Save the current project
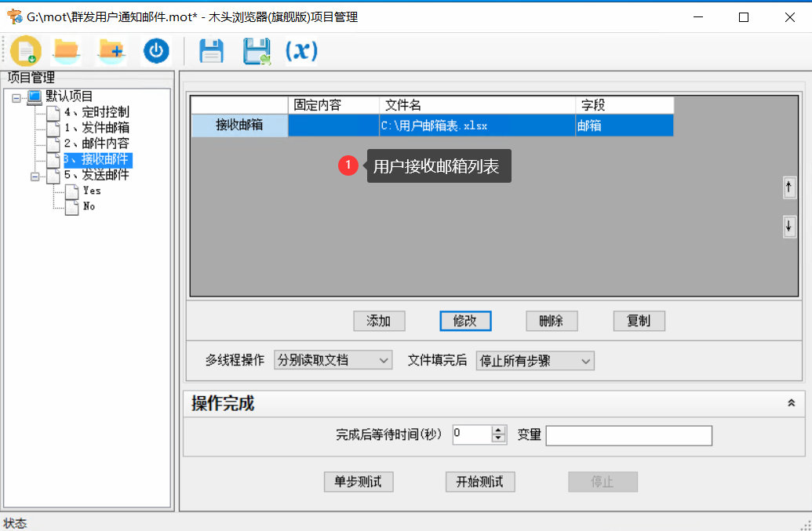 pos(211,49)
